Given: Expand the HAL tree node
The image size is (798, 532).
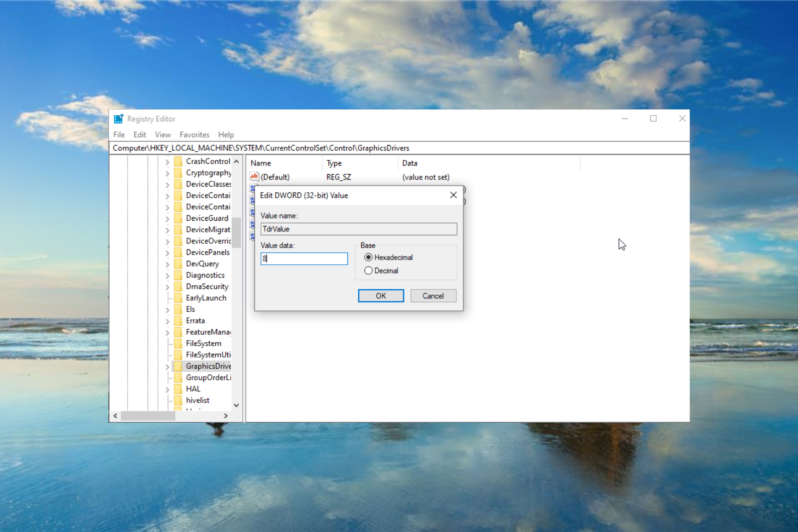Looking at the screenshot, I should [x=167, y=389].
